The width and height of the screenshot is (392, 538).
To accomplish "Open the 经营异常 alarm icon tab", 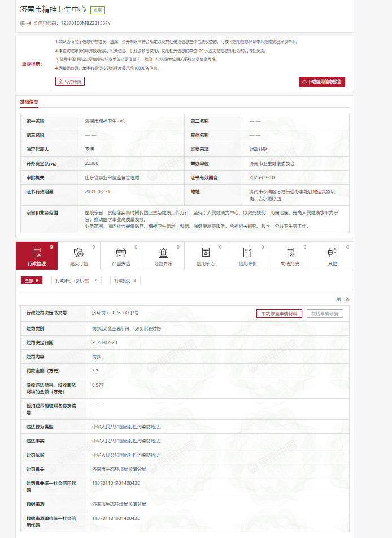I will point(163,255).
